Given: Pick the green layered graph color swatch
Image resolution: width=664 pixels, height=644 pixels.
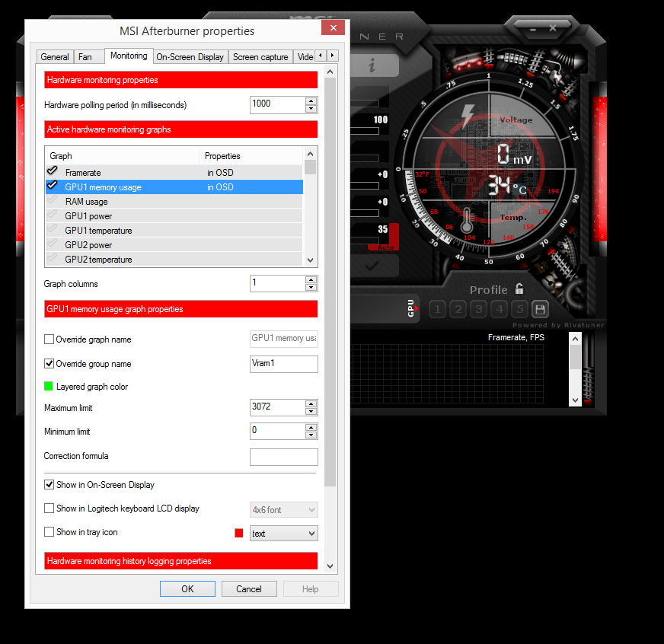Looking at the screenshot, I should click(49, 386).
